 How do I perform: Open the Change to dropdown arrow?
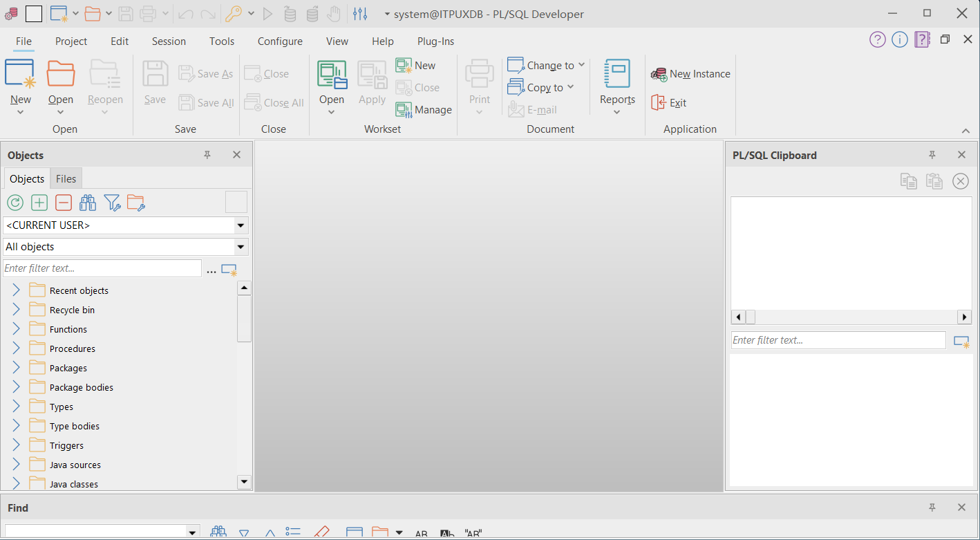581,65
